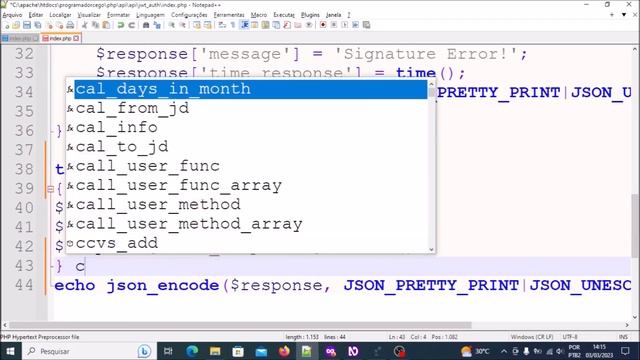Open the tab list dropdown arrow
Viewport: 640px width, 360px height.
coord(624,15)
